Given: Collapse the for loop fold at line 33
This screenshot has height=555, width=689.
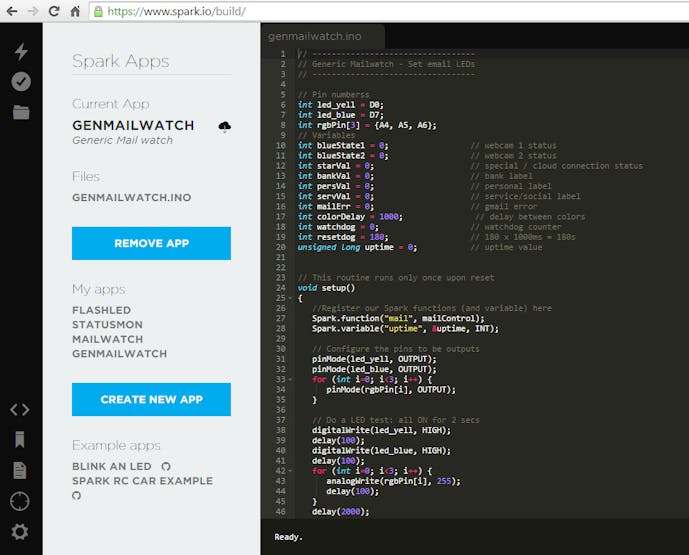Looking at the screenshot, I should point(290,379).
